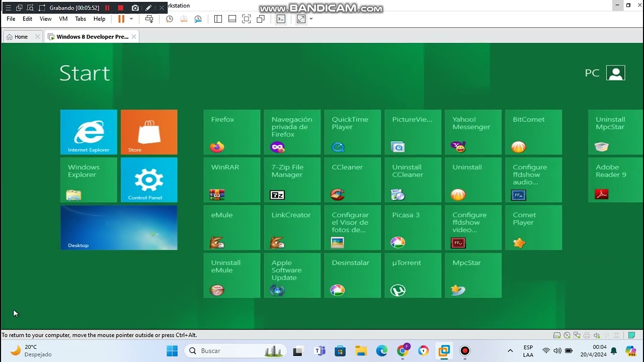The height and width of the screenshot is (362, 644).
Task: Close the Home tab
Action: (x=37, y=37)
